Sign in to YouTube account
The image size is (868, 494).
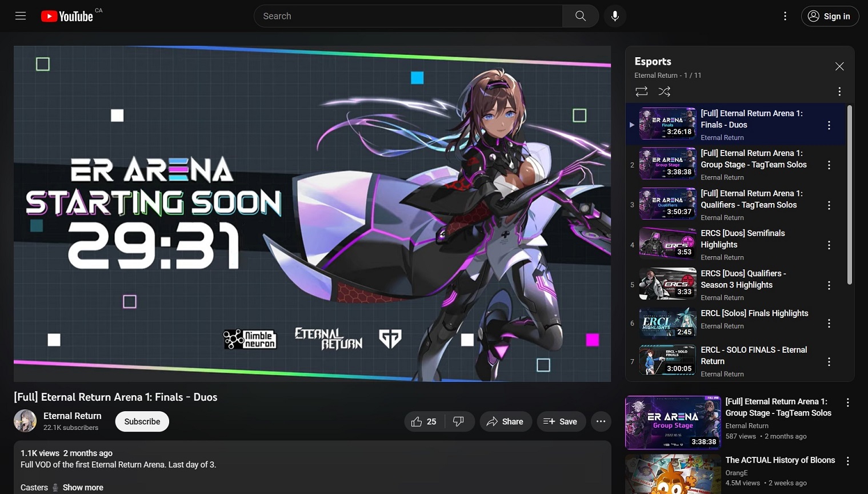(x=830, y=16)
